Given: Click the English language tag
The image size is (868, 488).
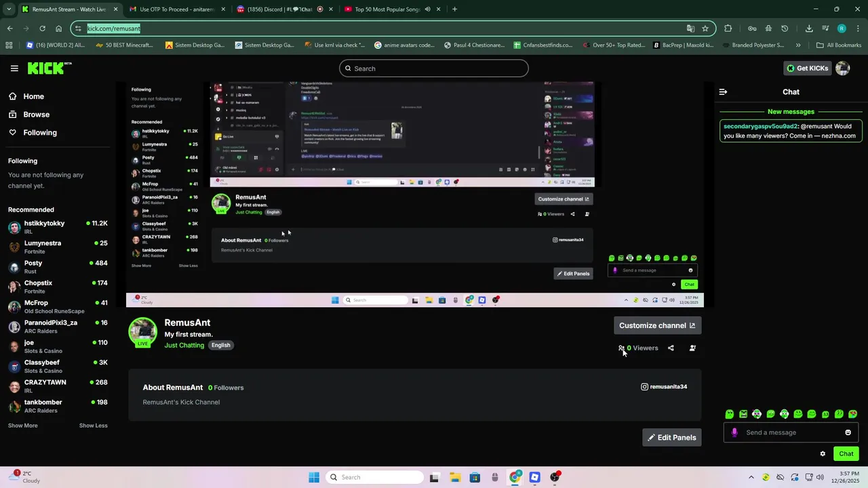Looking at the screenshot, I should 220,345.
